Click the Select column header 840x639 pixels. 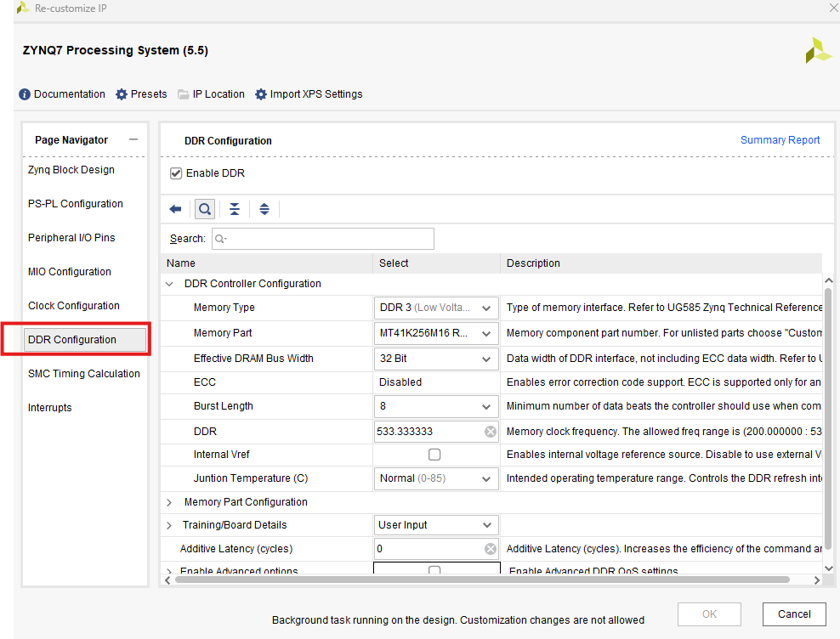437,263
